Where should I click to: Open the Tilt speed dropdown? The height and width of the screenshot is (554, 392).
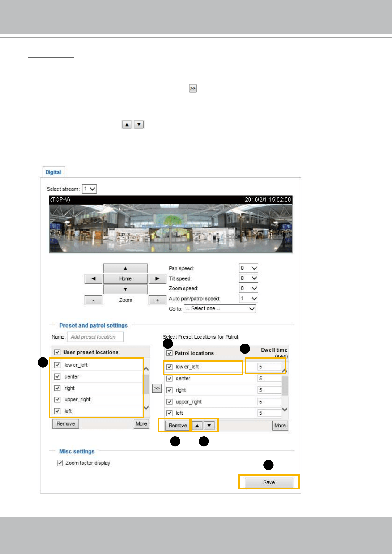(248, 278)
